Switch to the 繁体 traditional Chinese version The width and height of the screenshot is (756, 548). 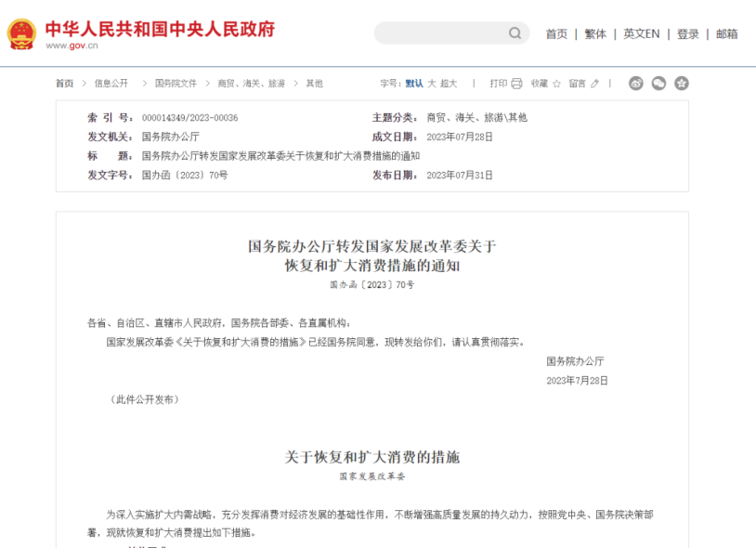[x=595, y=33]
